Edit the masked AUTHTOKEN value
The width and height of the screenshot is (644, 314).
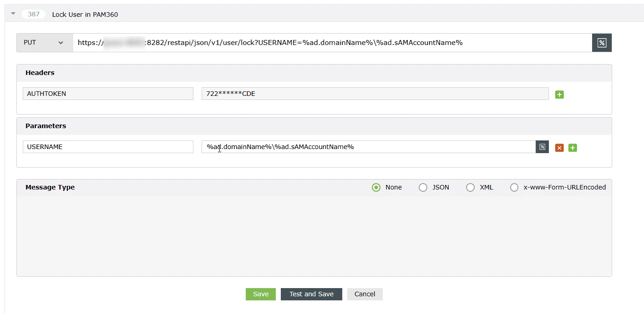pos(375,93)
